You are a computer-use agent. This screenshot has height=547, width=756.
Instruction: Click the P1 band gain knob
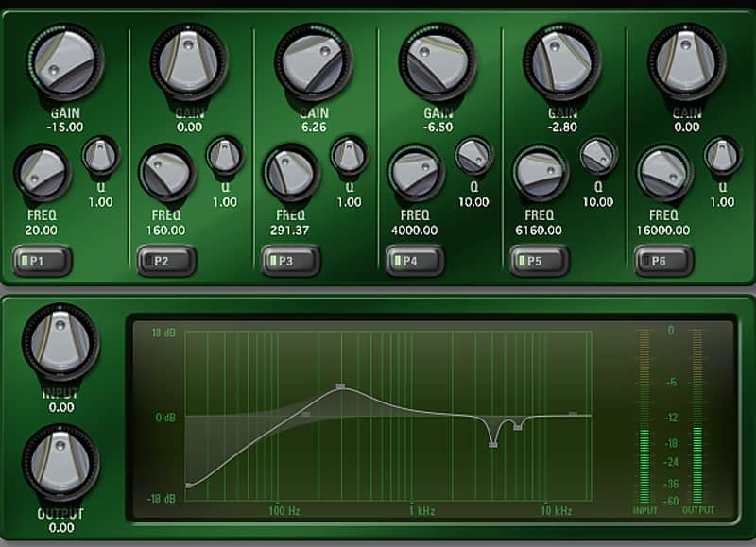coord(65,61)
